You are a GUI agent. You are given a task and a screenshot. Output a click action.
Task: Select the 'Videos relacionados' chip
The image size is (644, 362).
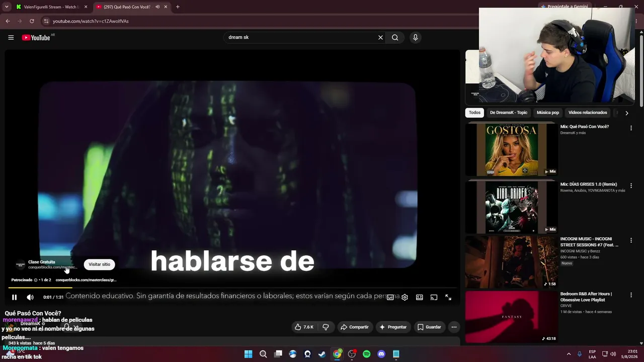(588, 113)
